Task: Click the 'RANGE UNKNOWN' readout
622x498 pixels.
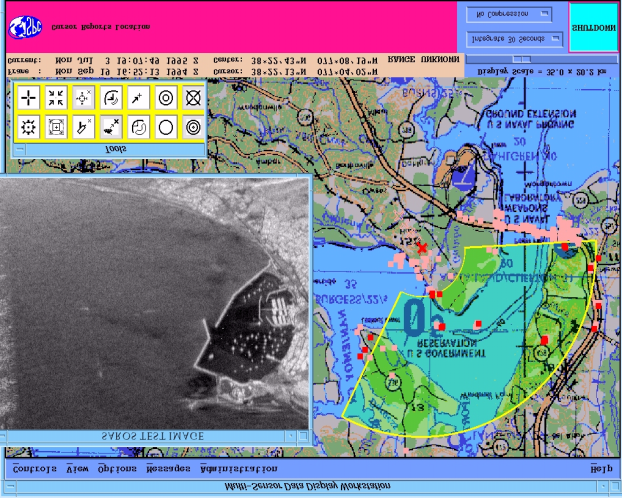Action: click(x=423, y=60)
